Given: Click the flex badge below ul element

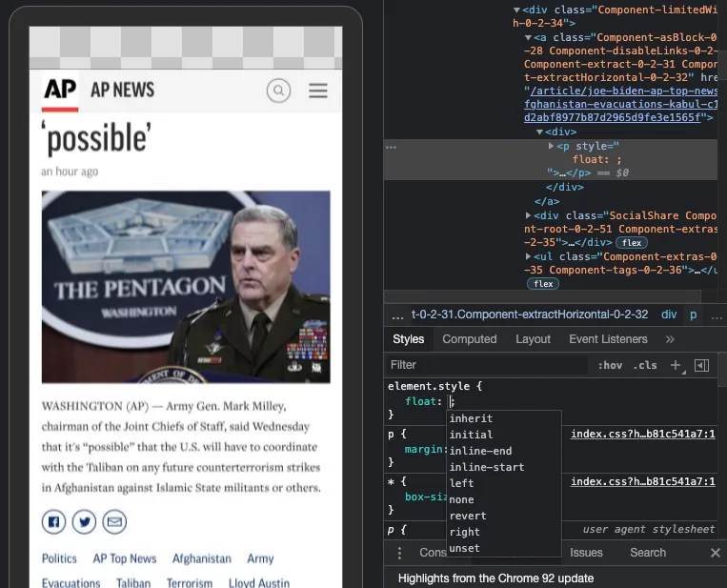Looking at the screenshot, I should [543, 284].
